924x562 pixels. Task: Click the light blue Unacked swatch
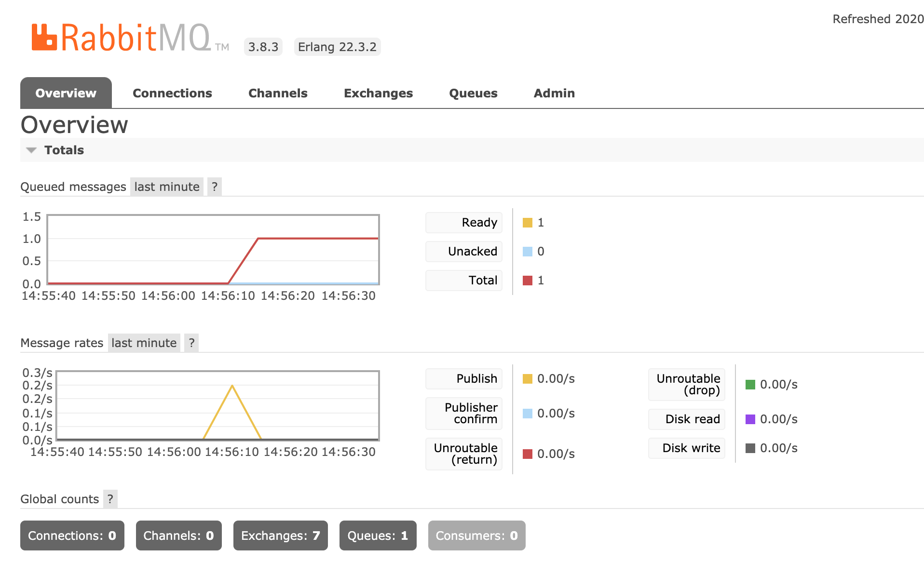click(x=528, y=252)
